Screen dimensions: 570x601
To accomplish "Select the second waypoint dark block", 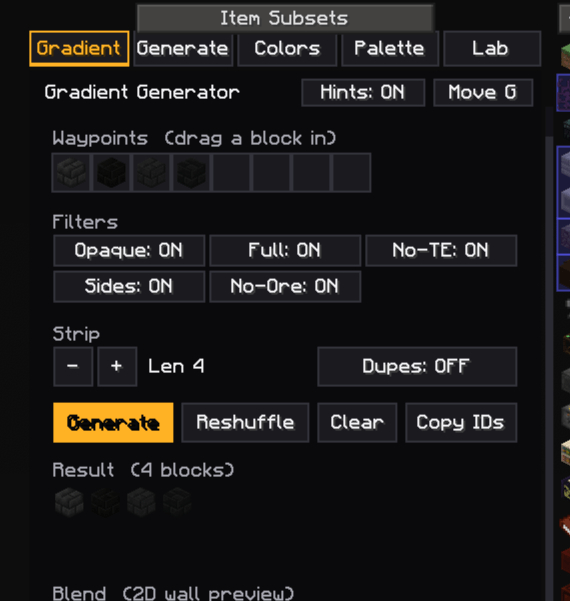I will coord(112,173).
